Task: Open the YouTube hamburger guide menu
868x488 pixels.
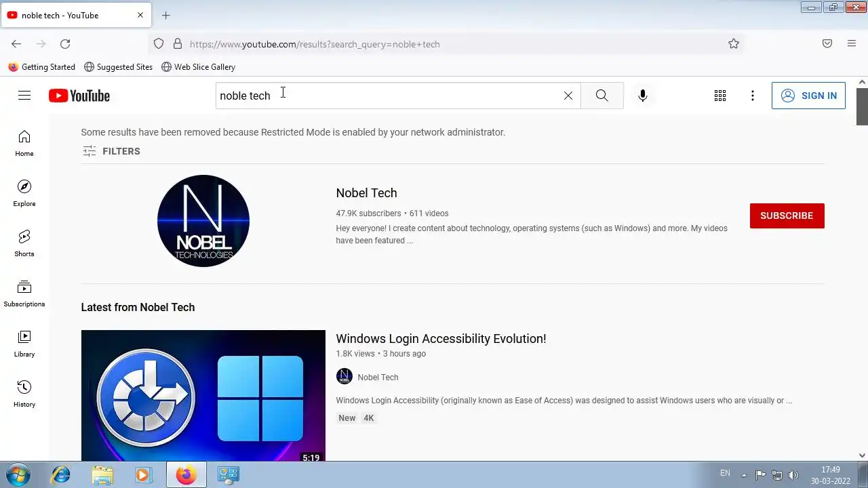Action: tap(24, 96)
